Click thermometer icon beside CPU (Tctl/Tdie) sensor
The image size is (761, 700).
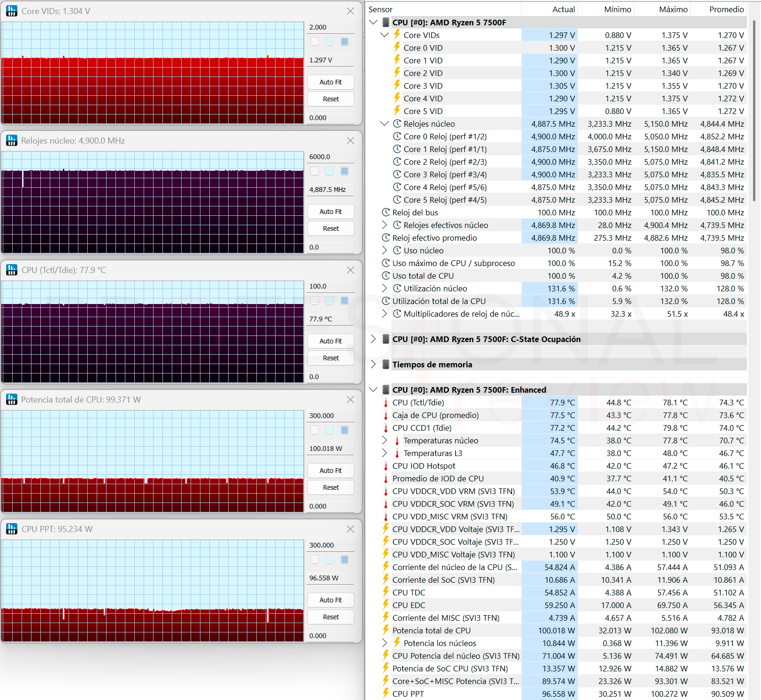(386, 403)
